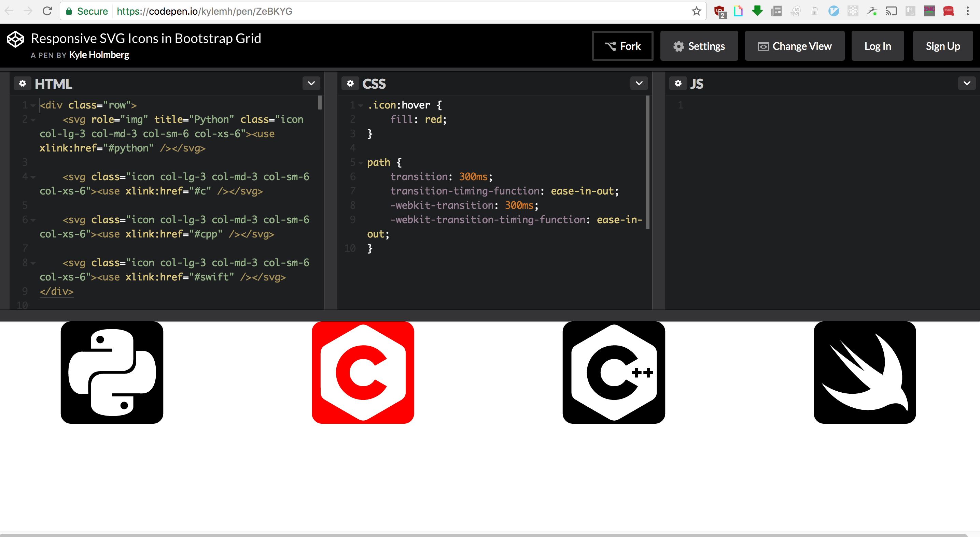
Task: Click 'transition-timing-function: ease-in-out;' CSS line
Action: coord(504,191)
